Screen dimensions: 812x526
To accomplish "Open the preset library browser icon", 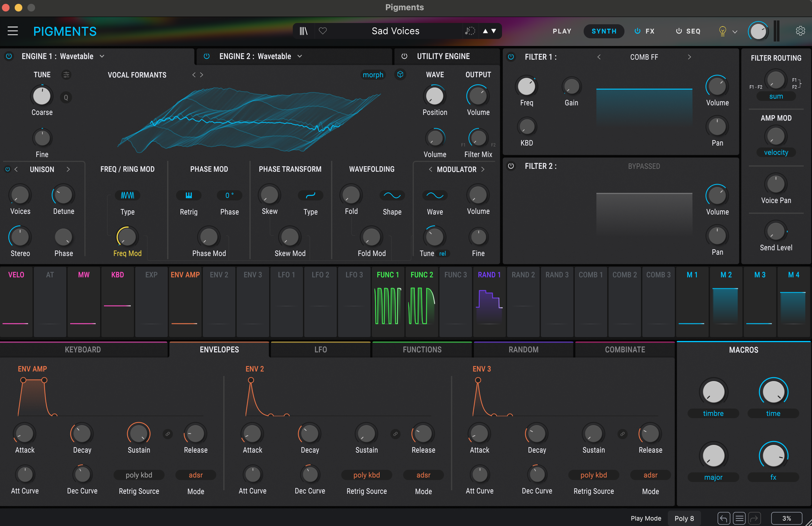I will pos(303,31).
